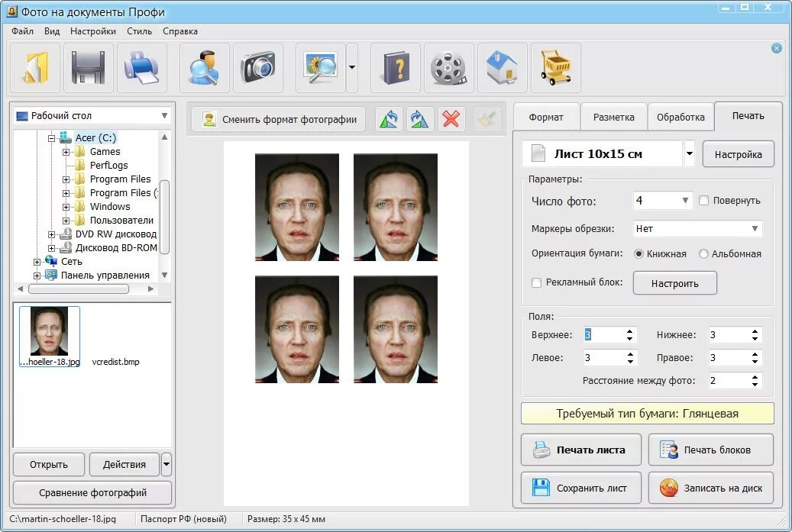Expand the Games folder
792x532 pixels.
[x=66, y=152]
